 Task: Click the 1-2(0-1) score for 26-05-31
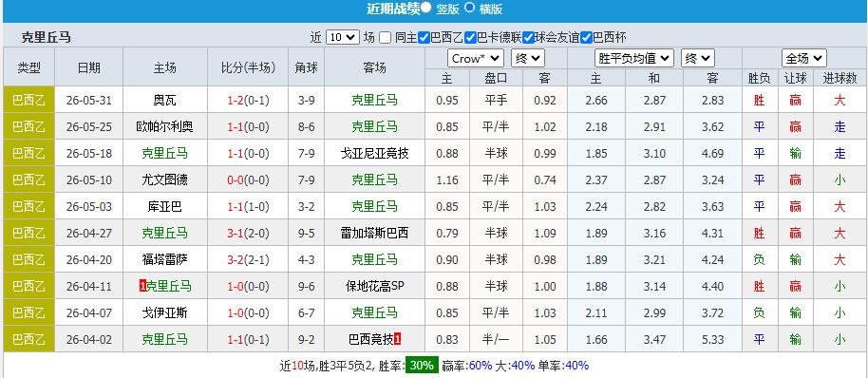248,100
